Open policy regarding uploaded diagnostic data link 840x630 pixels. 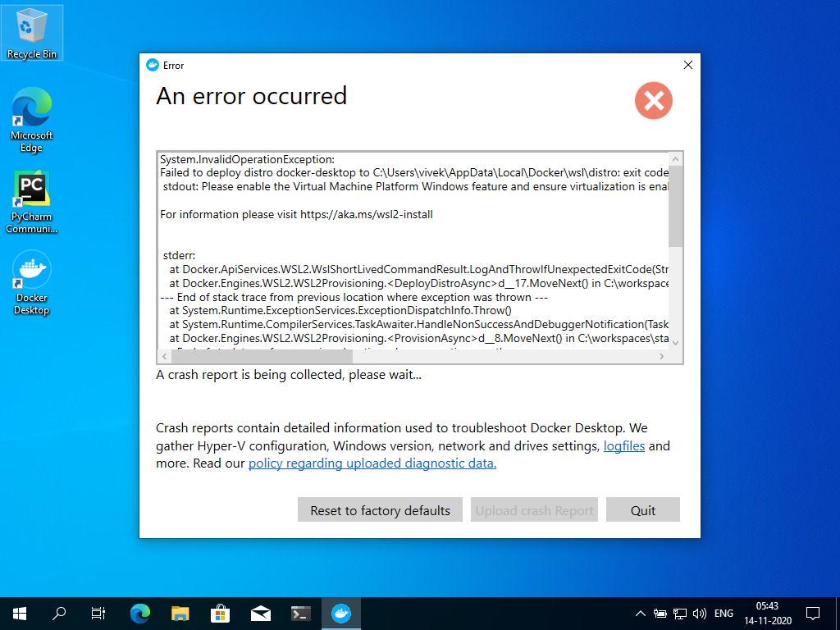[x=372, y=463]
